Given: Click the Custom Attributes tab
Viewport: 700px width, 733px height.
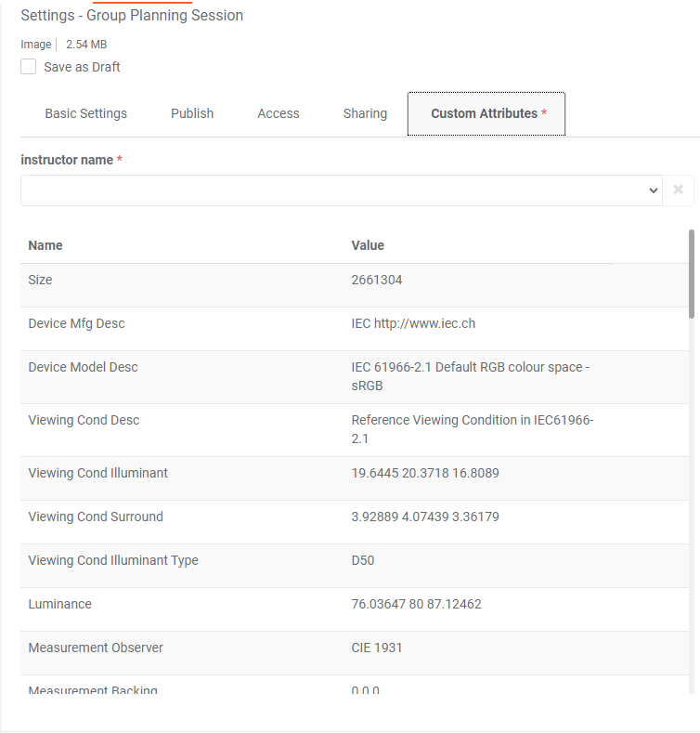Looking at the screenshot, I should click(486, 113).
